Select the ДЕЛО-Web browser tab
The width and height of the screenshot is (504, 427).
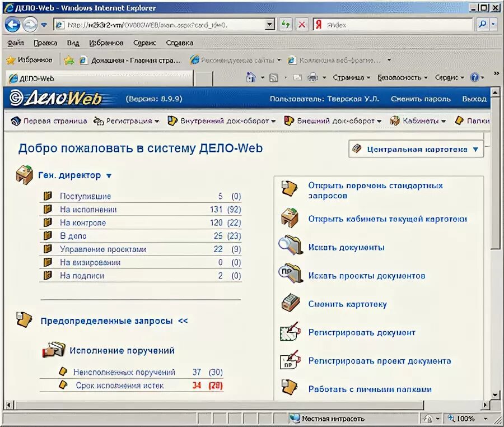(x=99, y=78)
